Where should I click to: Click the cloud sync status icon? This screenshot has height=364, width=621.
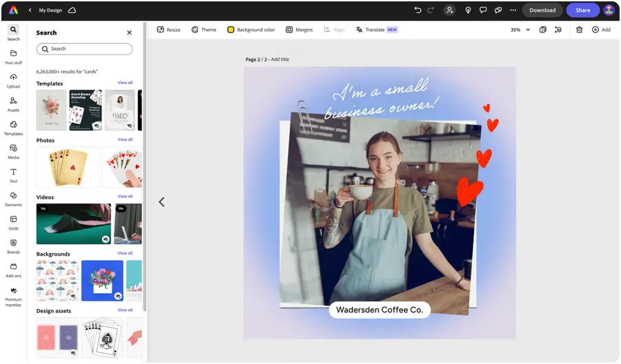point(72,10)
